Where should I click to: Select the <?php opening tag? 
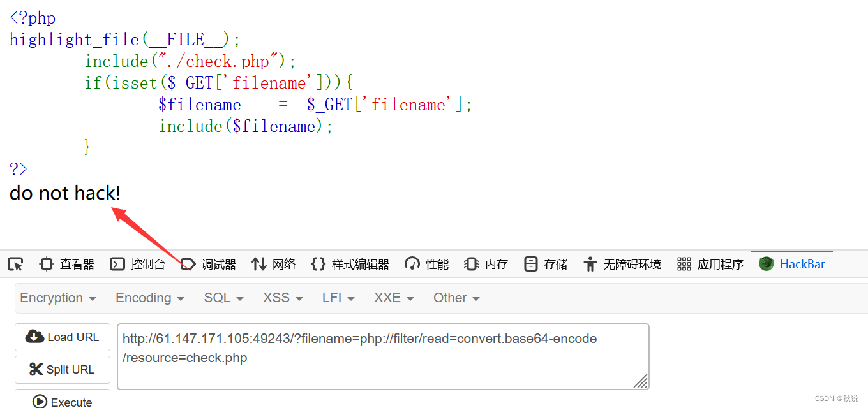click(x=33, y=18)
